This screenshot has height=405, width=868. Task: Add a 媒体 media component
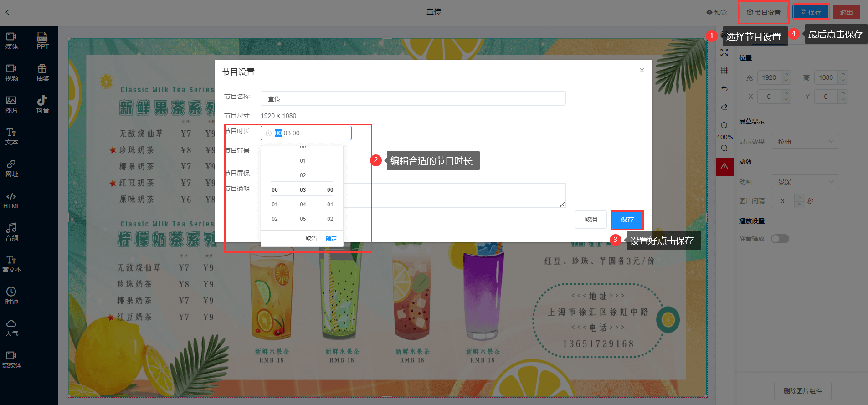[11, 41]
